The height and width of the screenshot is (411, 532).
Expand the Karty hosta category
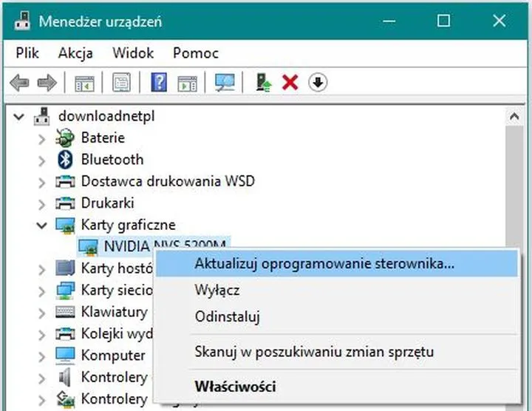tap(41, 270)
